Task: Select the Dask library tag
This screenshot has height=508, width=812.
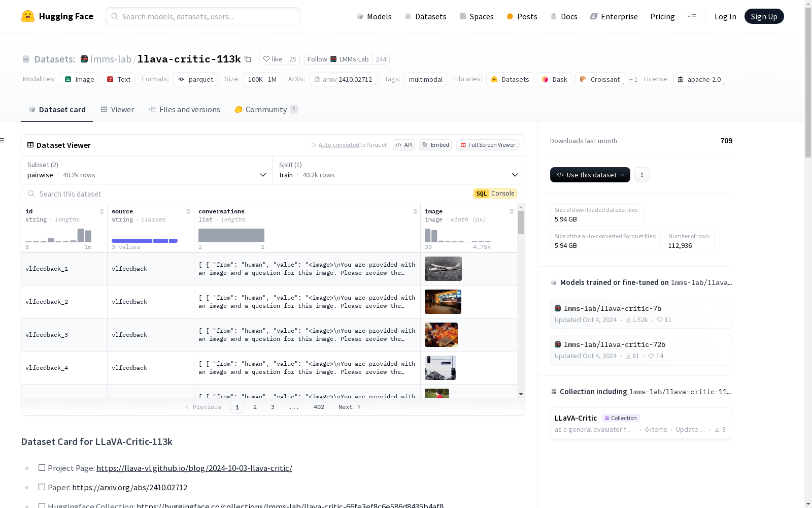Action: 554,79
